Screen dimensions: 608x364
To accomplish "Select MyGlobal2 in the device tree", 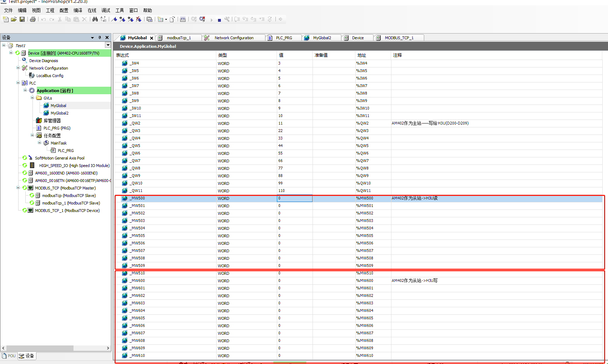I will click(59, 113).
